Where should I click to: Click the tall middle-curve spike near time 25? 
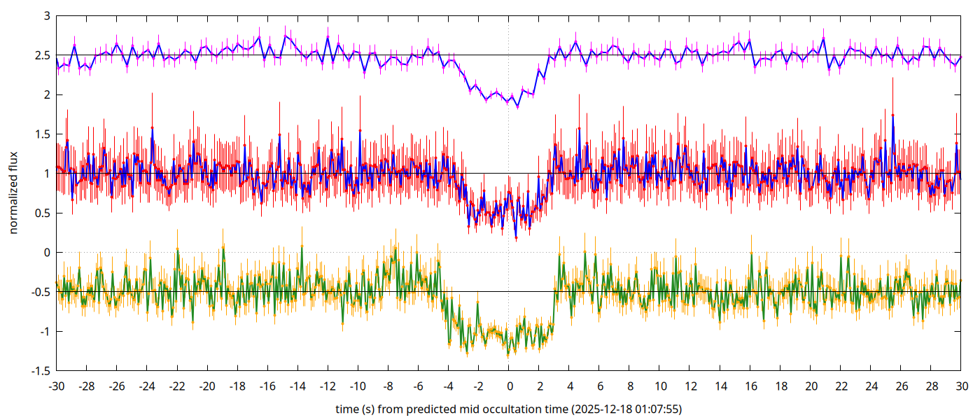pyautogui.click(x=893, y=114)
